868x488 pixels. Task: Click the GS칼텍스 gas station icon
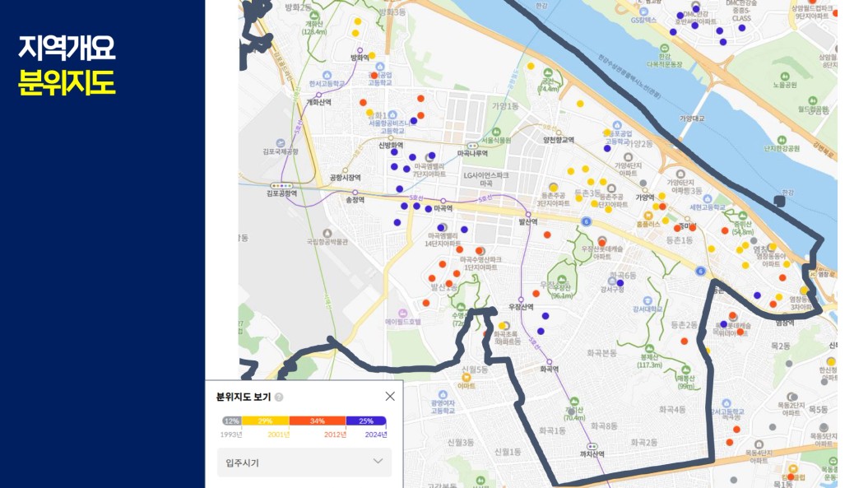(643, 12)
